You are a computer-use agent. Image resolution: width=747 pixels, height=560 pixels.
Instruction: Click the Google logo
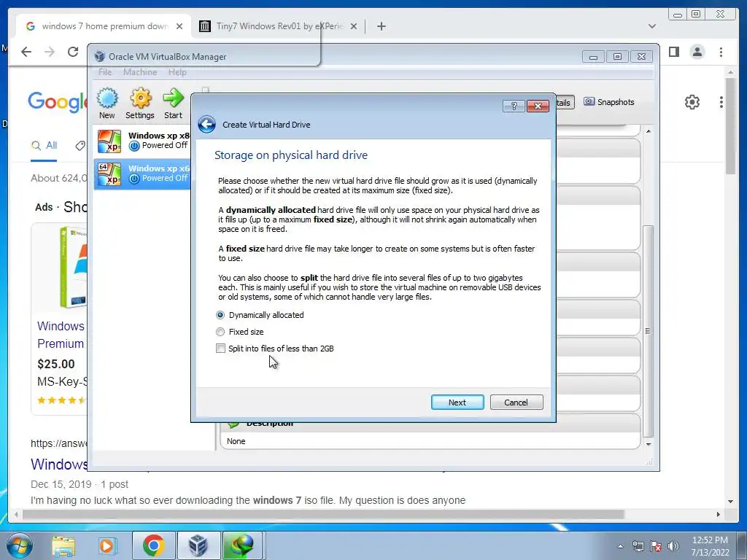click(x=57, y=102)
